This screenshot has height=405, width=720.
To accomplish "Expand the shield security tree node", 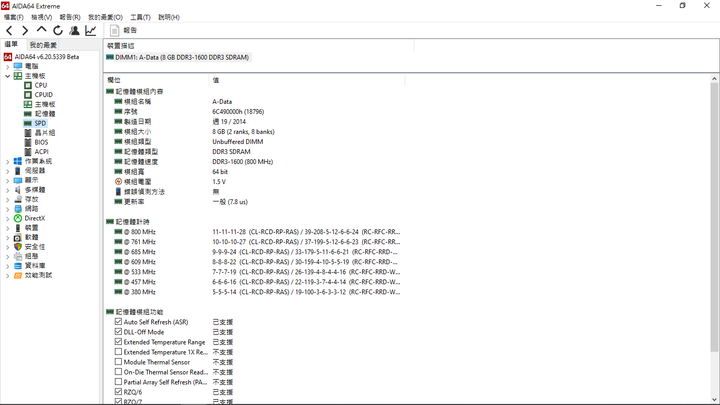I will tap(7, 247).
